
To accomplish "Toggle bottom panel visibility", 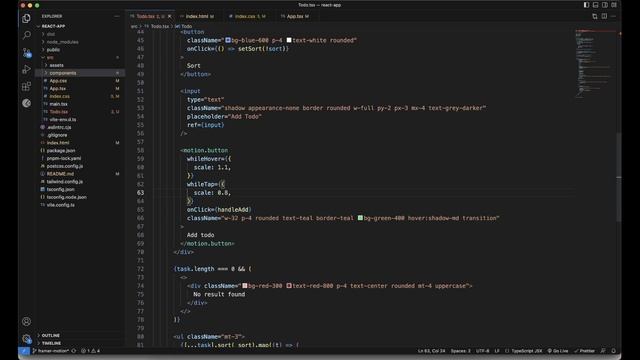I will tap(596, 5).
